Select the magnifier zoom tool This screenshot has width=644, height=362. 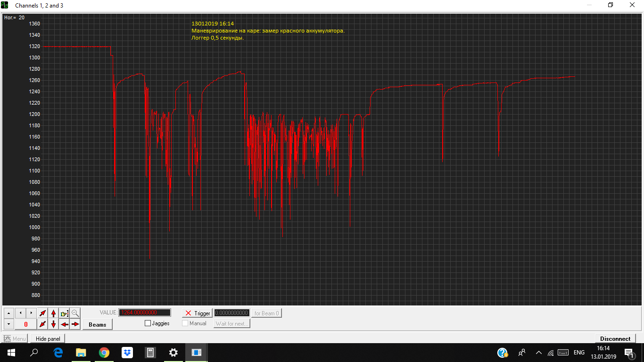pyautogui.click(x=75, y=313)
